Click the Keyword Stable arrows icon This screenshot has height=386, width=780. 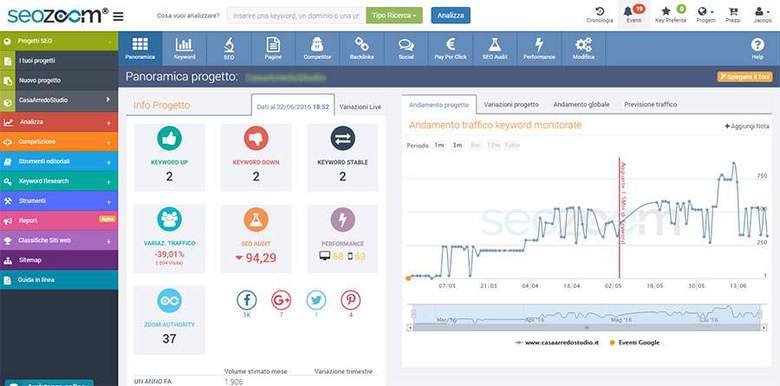343,138
